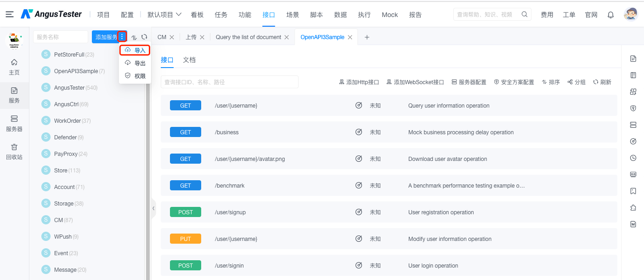This screenshot has width=644, height=280.
Task: Open 场景 in the top navigation
Action: (x=293, y=15)
